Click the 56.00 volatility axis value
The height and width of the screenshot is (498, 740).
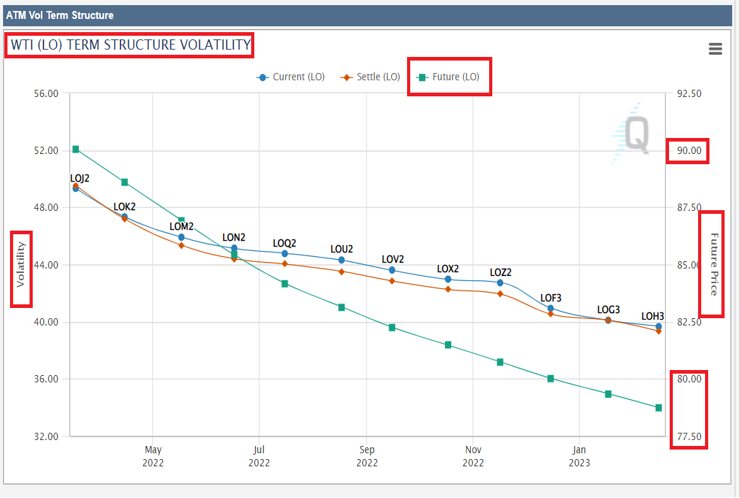(x=46, y=93)
